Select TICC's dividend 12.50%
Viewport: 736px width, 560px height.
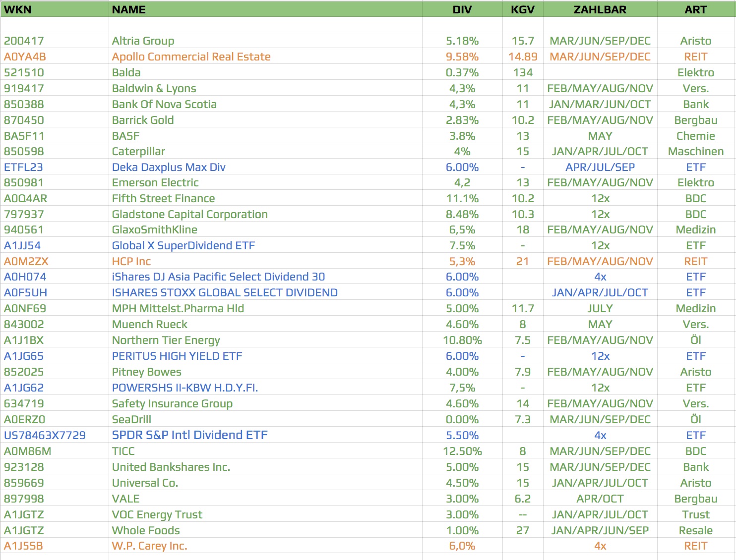(x=462, y=451)
